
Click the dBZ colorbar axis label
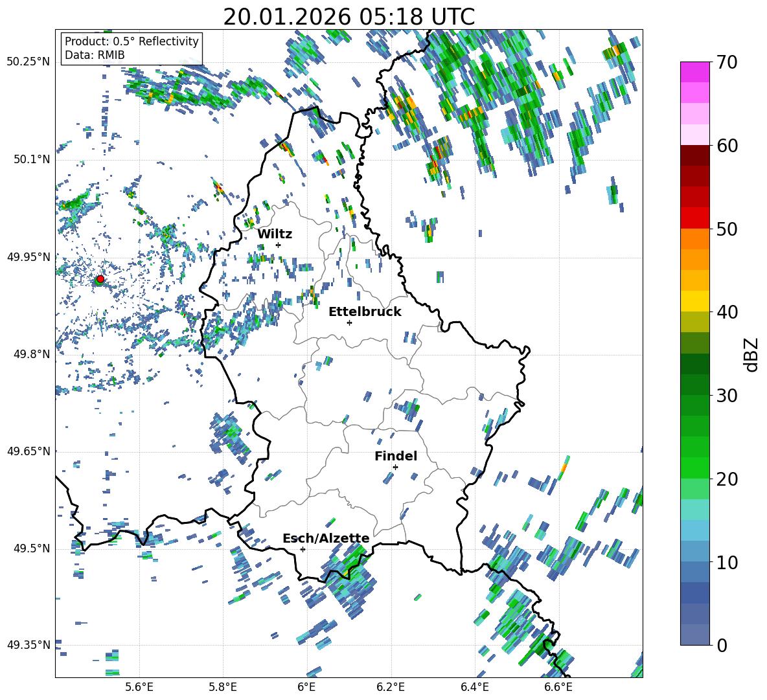tap(752, 354)
